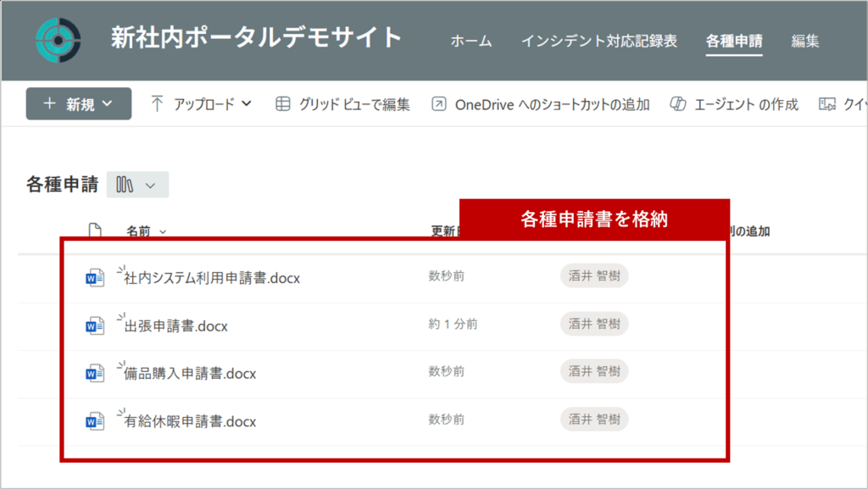Click the 各種申請 library heading
The width and height of the screenshot is (868, 489).
[x=62, y=184]
